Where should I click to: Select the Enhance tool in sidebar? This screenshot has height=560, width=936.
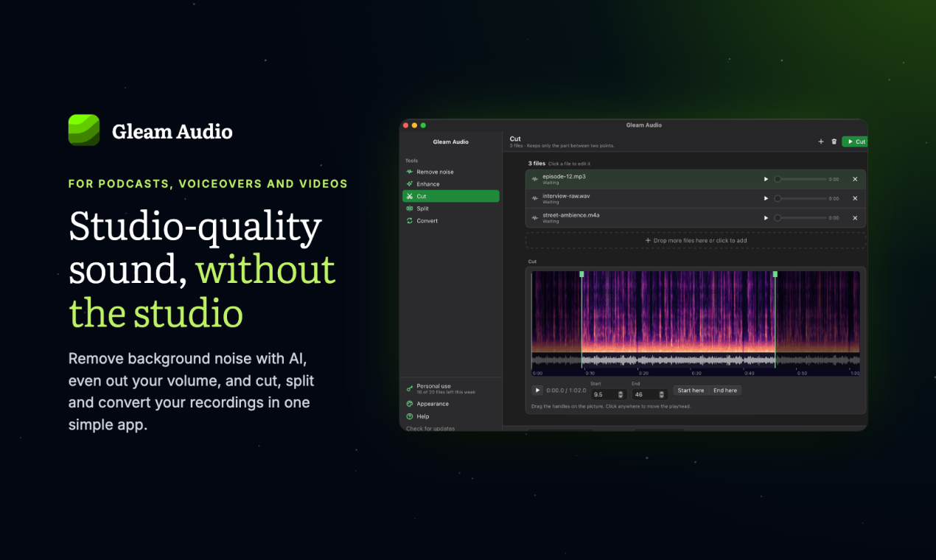[x=451, y=184]
